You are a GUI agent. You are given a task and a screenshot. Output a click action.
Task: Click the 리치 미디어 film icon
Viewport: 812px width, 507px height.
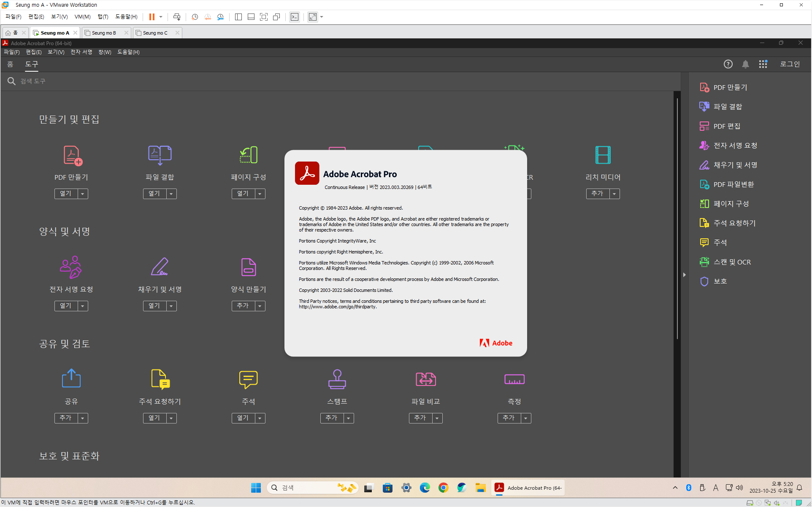(x=603, y=155)
